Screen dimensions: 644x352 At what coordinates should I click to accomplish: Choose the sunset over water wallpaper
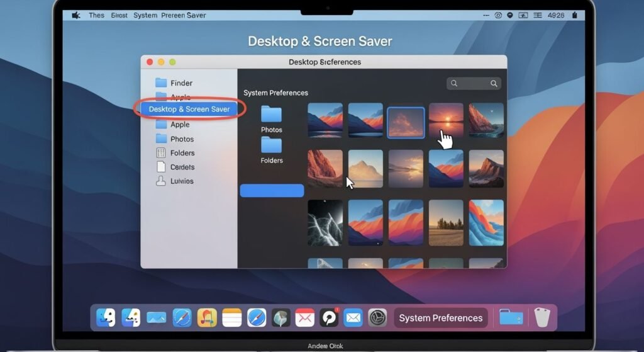[x=446, y=120]
